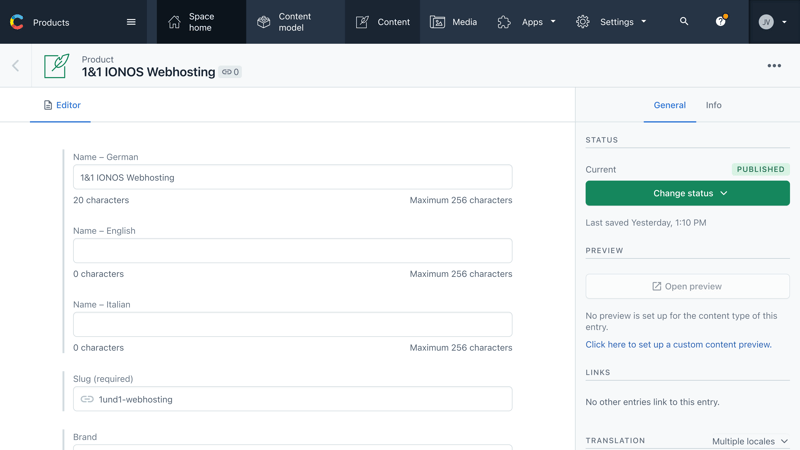
Task: Click the Open preview button
Action: click(687, 286)
